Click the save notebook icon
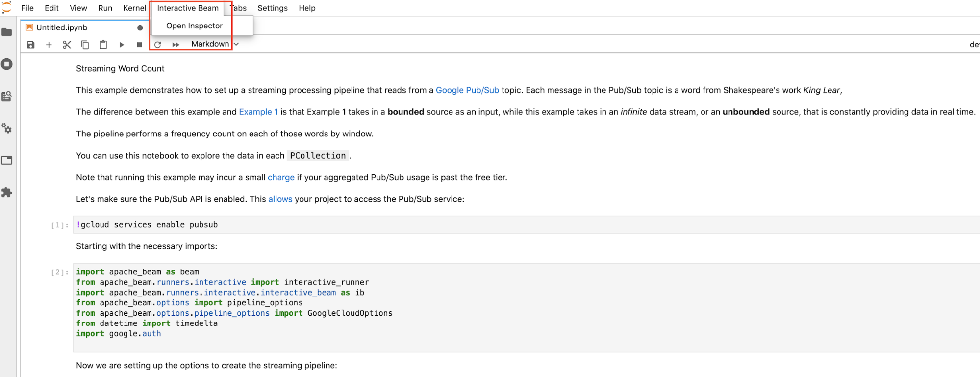Image resolution: width=980 pixels, height=377 pixels. (31, 45)
